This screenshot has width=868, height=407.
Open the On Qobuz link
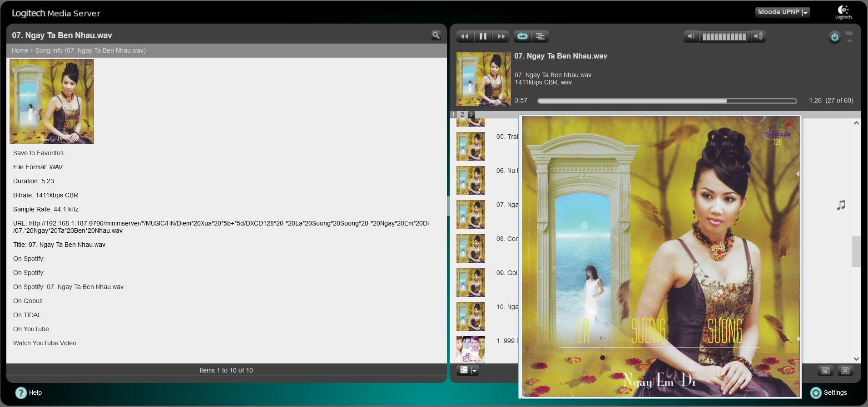(x=28, y=301)
